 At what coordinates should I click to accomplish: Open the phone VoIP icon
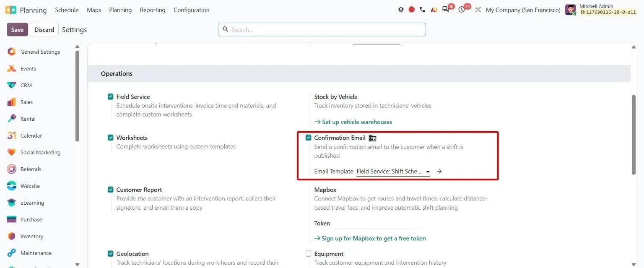tap(422, 10)
